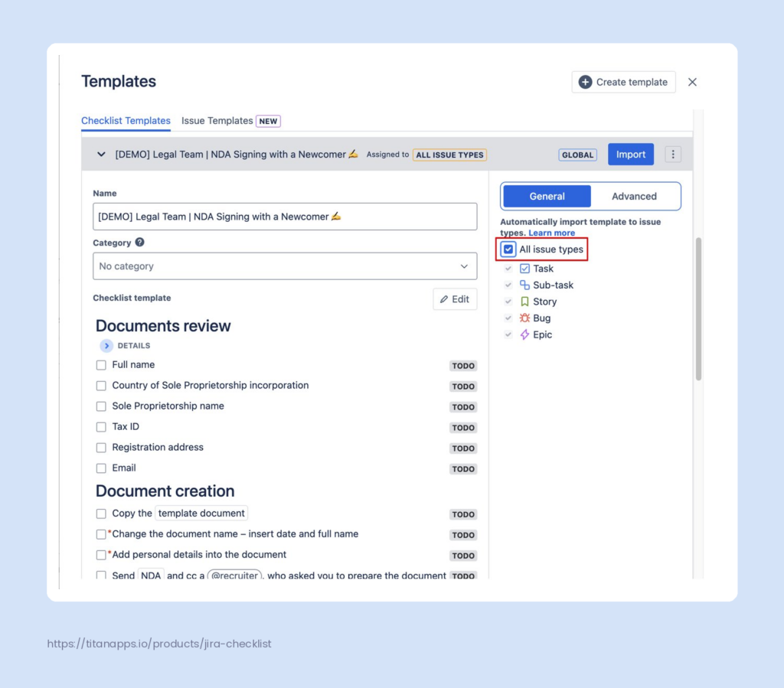Close the Templates dialog
This screenshot has height=688, width=784.
[692, 82]
